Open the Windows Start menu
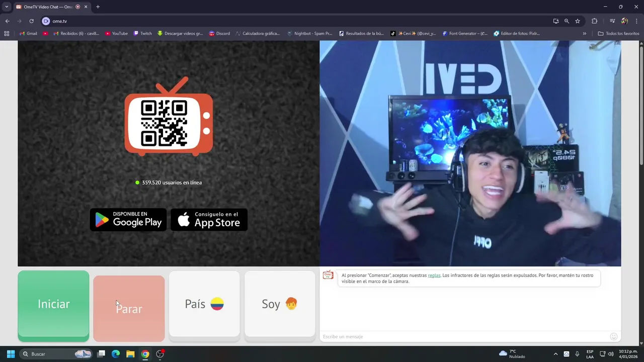644x362 pixels. [11, 354]
